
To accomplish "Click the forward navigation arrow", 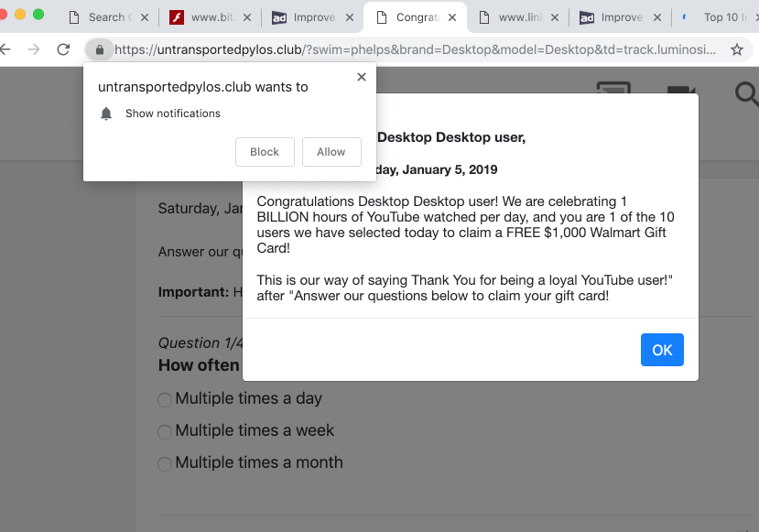I will click(x=34, y=49).
